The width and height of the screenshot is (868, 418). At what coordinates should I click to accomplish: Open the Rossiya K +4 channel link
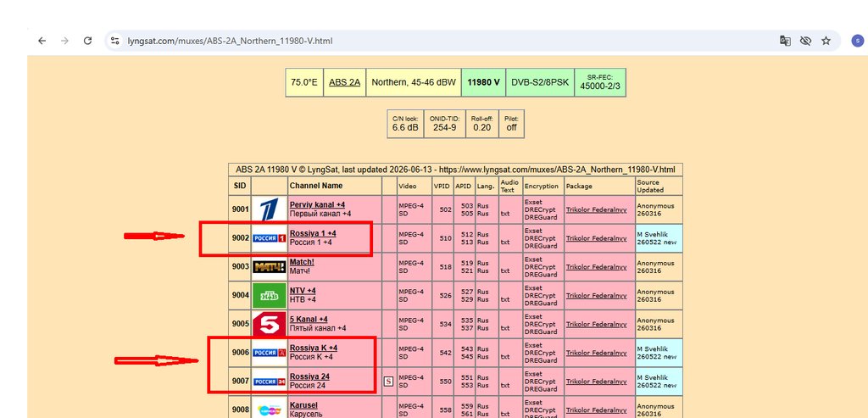click(x=314, y=348)
